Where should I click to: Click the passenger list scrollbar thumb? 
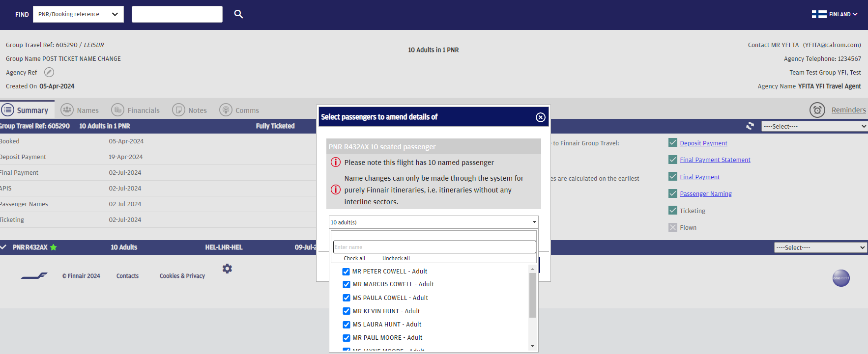click(x=532, y=296)
